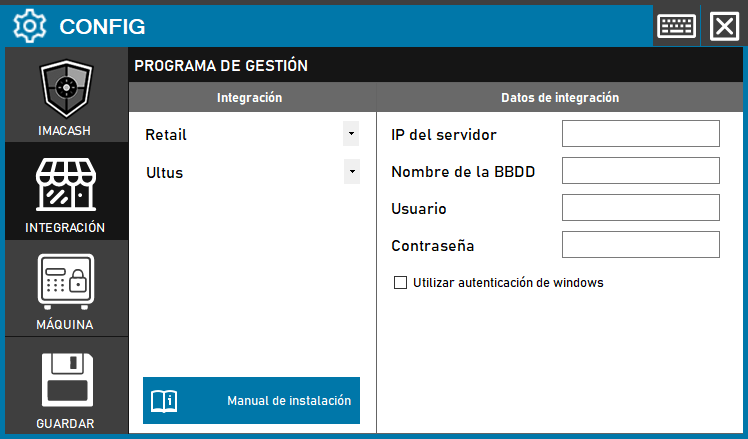
Task: Click the Nombre de la BBDD field
Action: pos(640,171)
